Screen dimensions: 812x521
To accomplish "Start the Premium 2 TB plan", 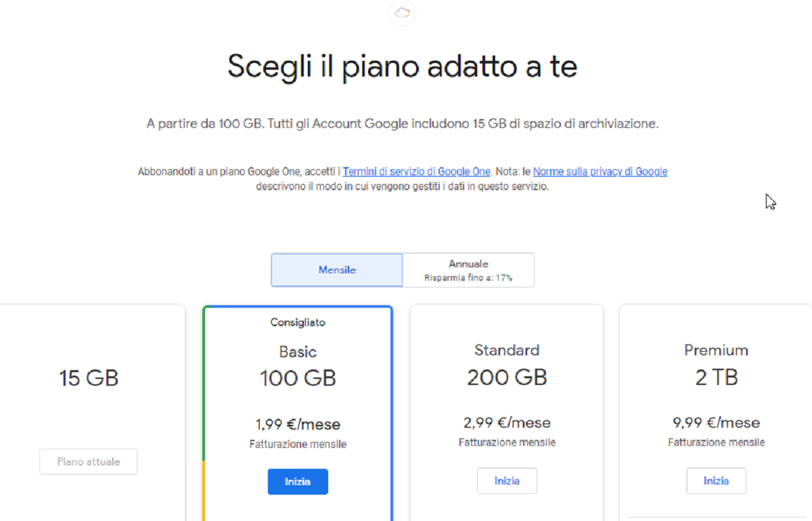I will 716,481.
